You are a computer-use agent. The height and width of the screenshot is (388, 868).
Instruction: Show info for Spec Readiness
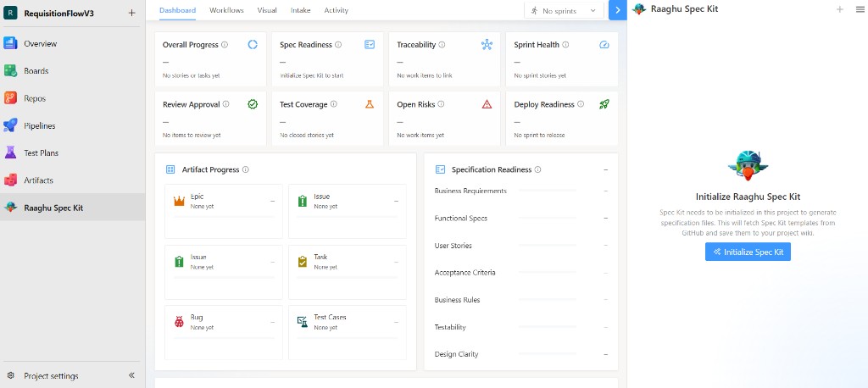click(x=338, y=45)
